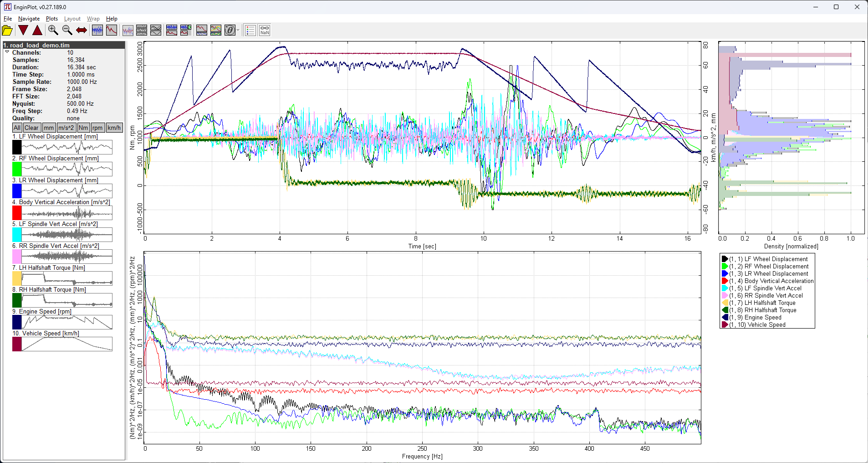The height and width of the screenshot is (463, 868).
Task: Open the Help menu
Action: (112, 19)
